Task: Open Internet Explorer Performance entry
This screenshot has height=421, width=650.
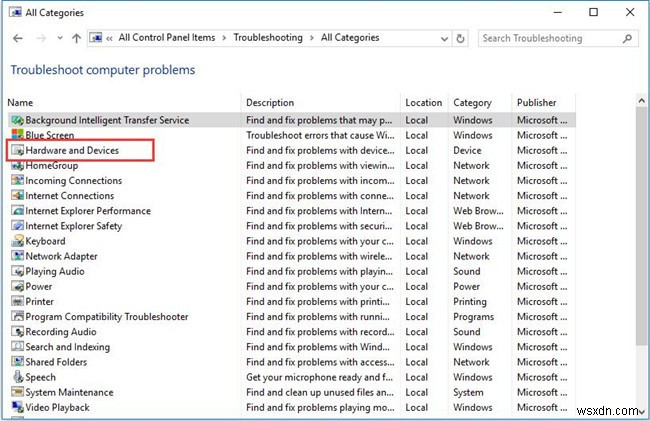Action: tap(88, 211)
